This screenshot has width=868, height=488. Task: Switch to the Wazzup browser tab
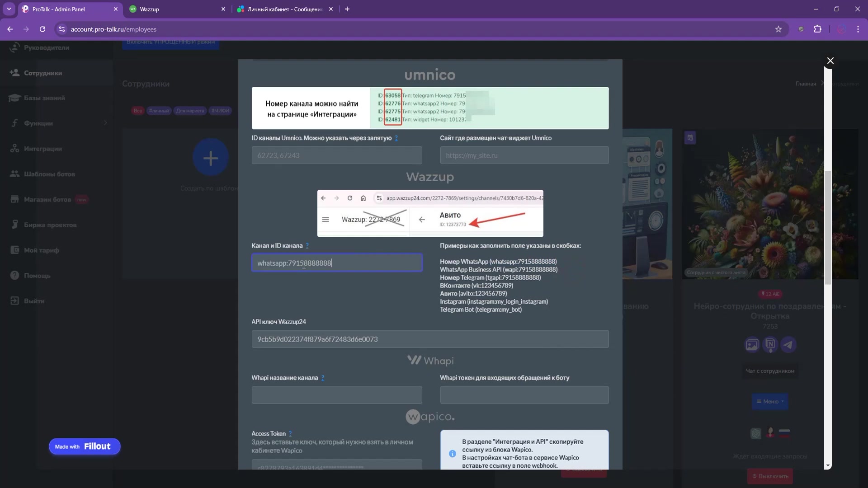pos(177,9)
